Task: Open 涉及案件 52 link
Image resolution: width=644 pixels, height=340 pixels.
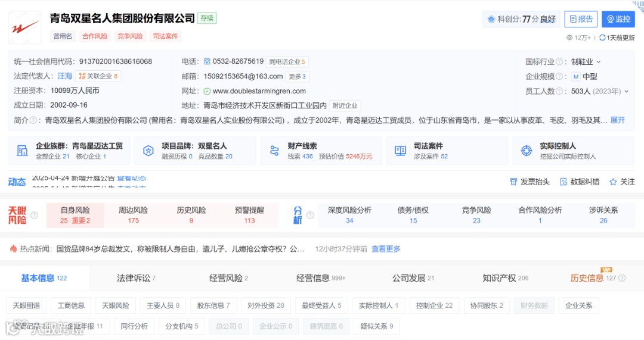Action: tap(431, 156)
